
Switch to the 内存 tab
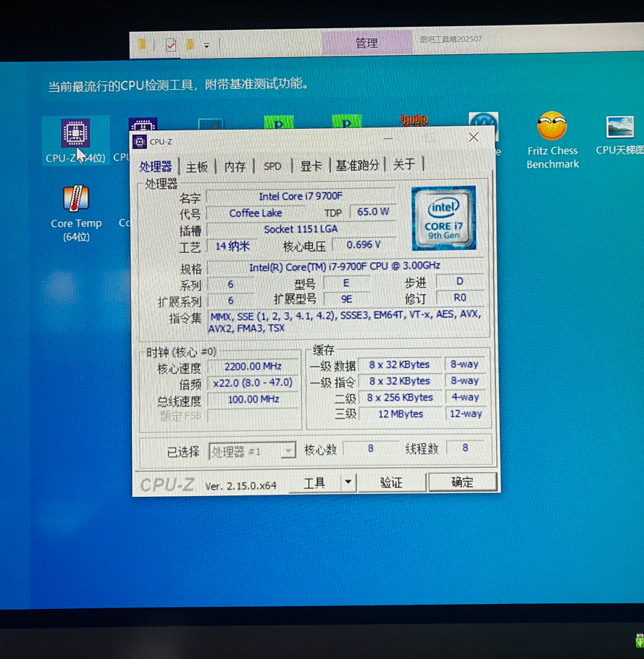pyautogui.click(x=235, y=167)
